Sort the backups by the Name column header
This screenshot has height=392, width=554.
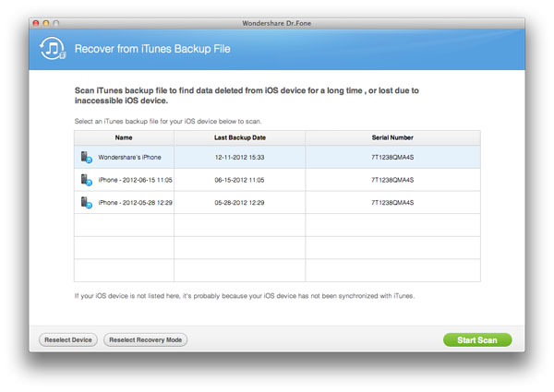pyautogui.click(x=125, y=137)
